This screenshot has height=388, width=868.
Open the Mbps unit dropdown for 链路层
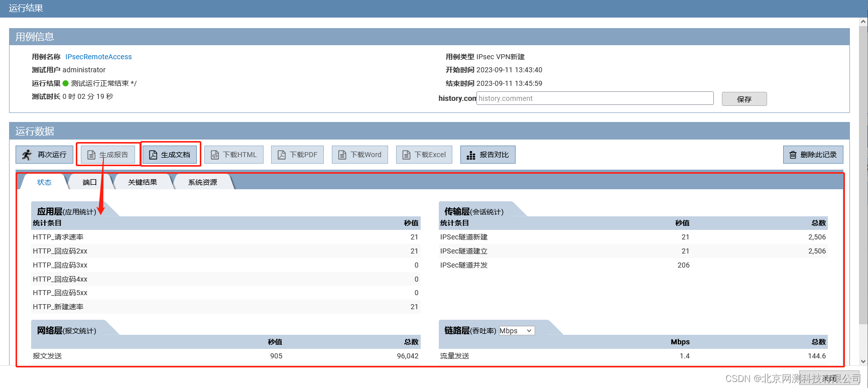[517, 331]
